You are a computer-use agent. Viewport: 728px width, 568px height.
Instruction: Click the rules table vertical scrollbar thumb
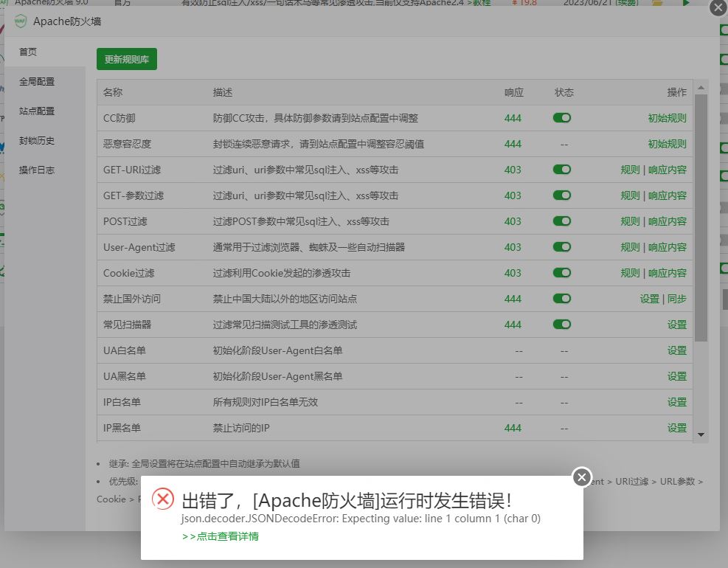pyautogui.click(x=701, y=218)
